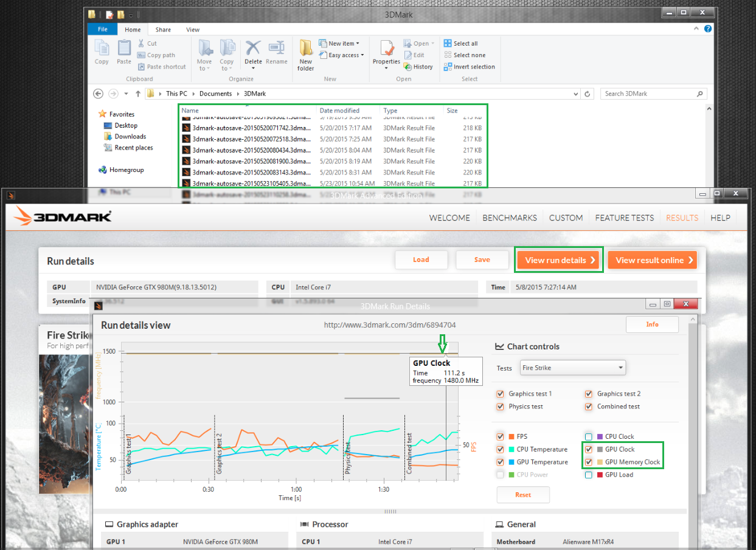
Task: Open Favorites in navigation pane
Action: 116,114
